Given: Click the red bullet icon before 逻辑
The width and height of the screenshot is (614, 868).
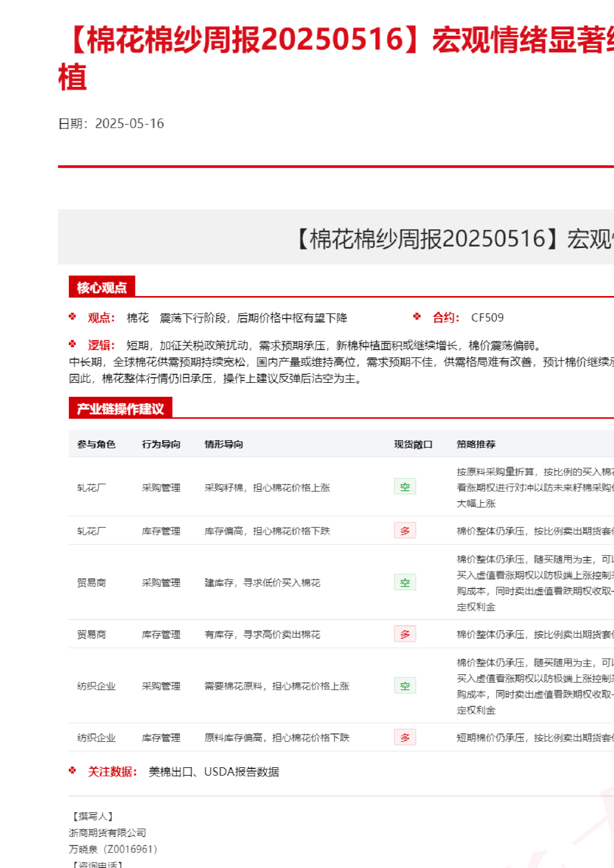Looking at the screenshot, I should coord(72,344).
